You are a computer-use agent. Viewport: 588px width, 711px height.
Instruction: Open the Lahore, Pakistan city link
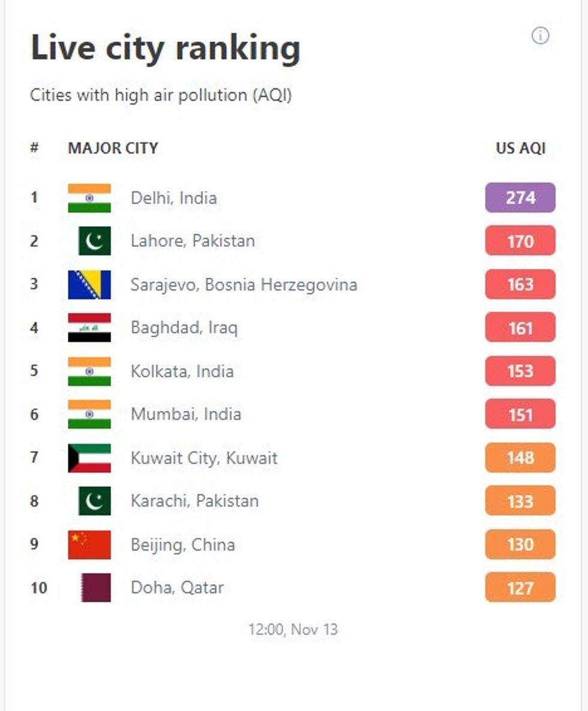tap(193, 241)
